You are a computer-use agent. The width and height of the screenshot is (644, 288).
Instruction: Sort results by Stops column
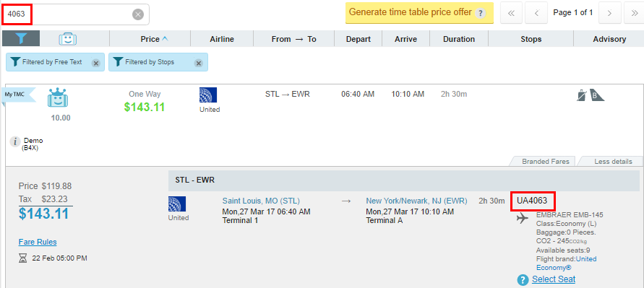531,39
